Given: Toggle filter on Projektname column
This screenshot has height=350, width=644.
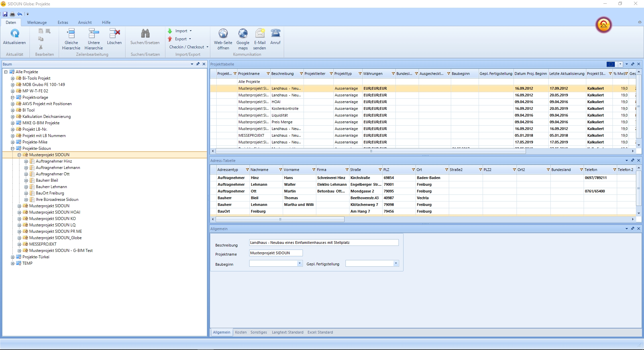Looking at the screenshot, I should coord(268,74).
